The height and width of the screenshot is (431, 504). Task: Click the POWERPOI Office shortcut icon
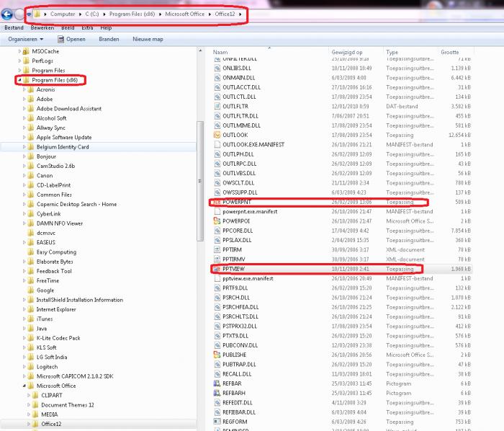[x=217, y=221]
